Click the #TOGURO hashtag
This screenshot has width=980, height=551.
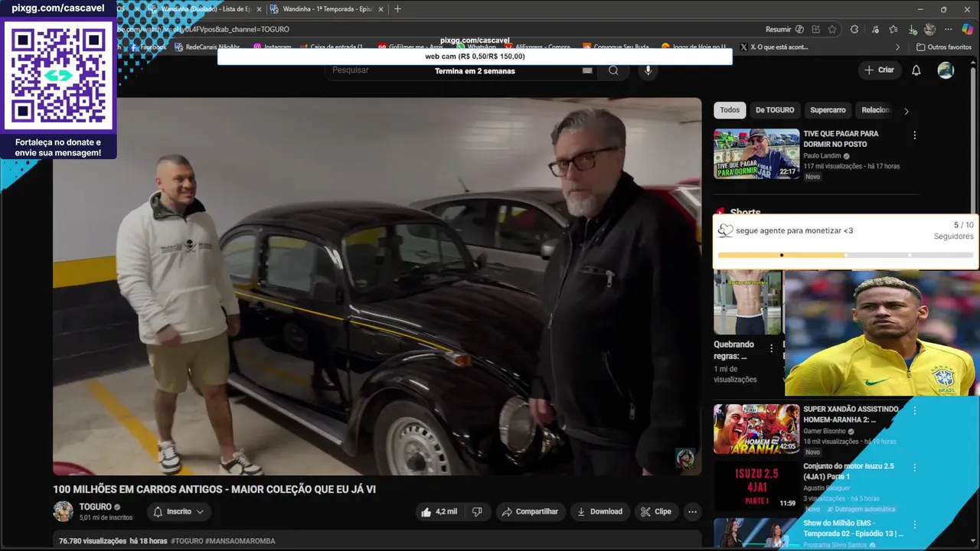[x=187, y=541]
